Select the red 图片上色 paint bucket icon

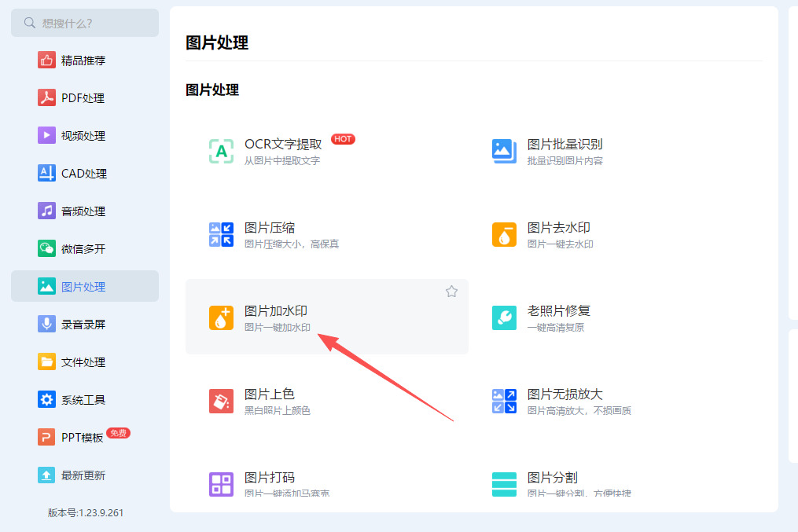[x=222, y=402]
